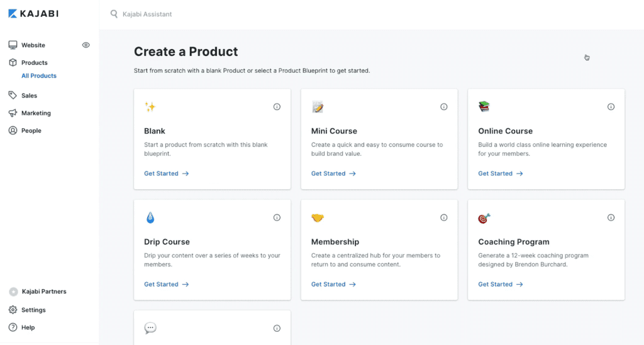The image size is (644, 345).
Task: Click the Website monitor icon
Action: click(13, 45)
